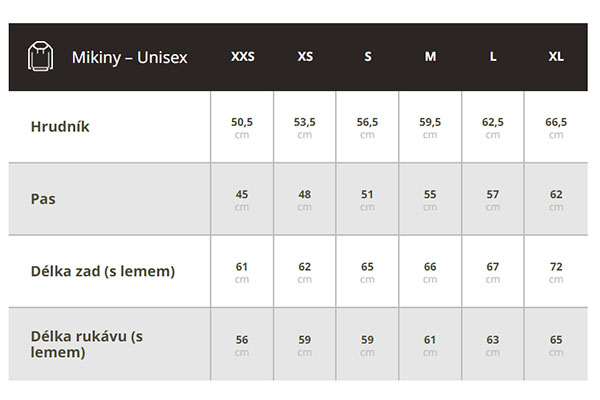Click the 72 cm Délka zad cell
600x400 pixels.
pyautogui.click(x=556, y=271)
